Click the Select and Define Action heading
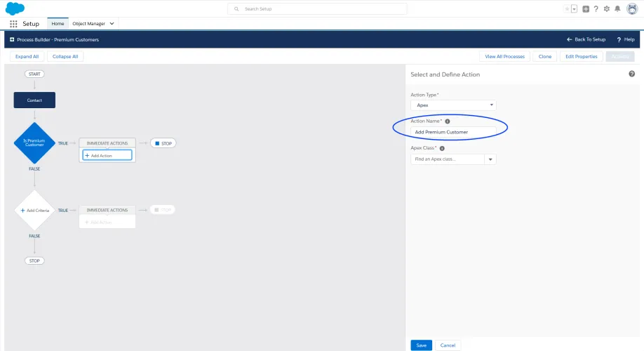The width and height of the screenshot is (644, 351). (x=445, y=74)
